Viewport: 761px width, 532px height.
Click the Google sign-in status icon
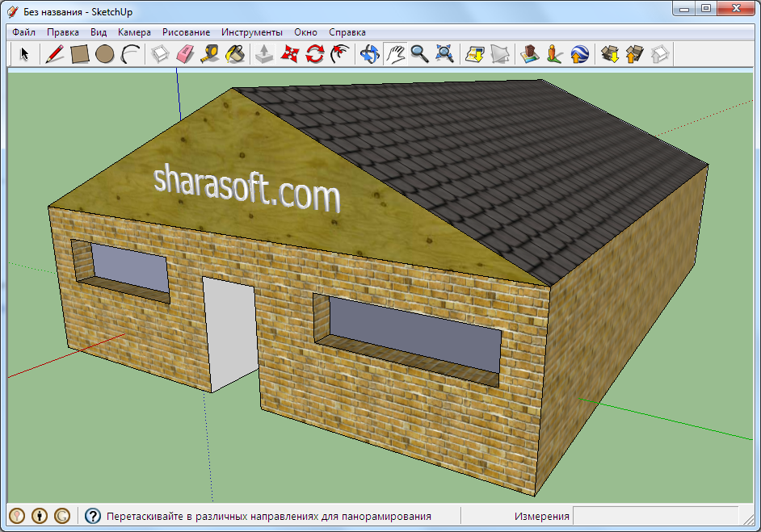pyautogui.click(x=62, y=516)
